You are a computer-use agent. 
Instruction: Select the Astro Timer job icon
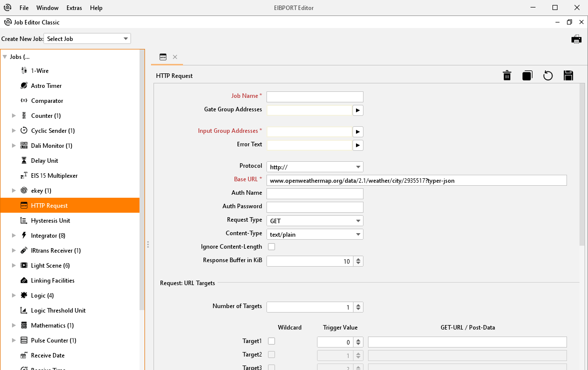pyautogui.click(x=23, y=86)
